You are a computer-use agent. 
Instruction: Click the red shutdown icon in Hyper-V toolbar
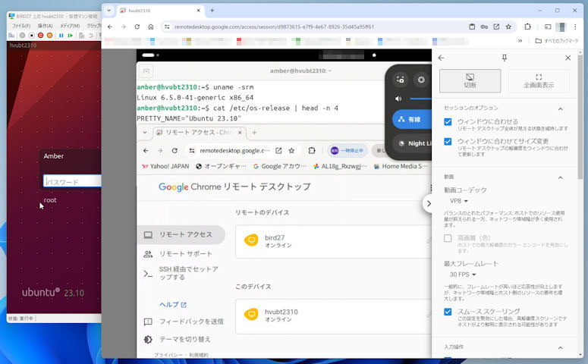(x=40, y=35)
